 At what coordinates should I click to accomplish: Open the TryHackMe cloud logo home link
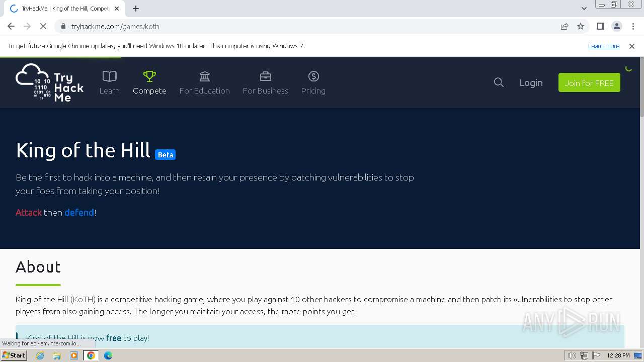50,82
